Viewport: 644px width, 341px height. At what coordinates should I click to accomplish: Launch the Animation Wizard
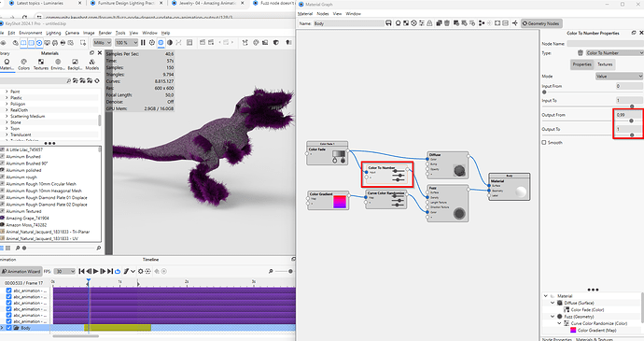click(x=21, y=271)
